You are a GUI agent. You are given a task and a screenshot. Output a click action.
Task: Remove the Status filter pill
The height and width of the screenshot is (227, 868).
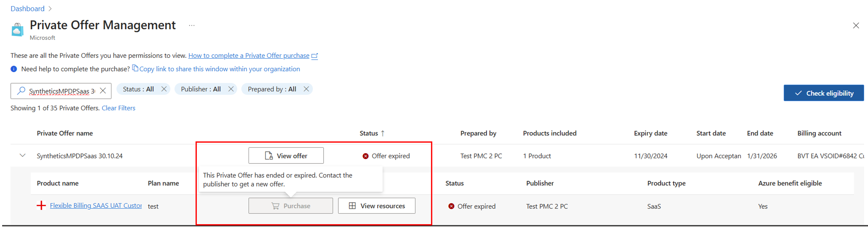tap(164, 89)
